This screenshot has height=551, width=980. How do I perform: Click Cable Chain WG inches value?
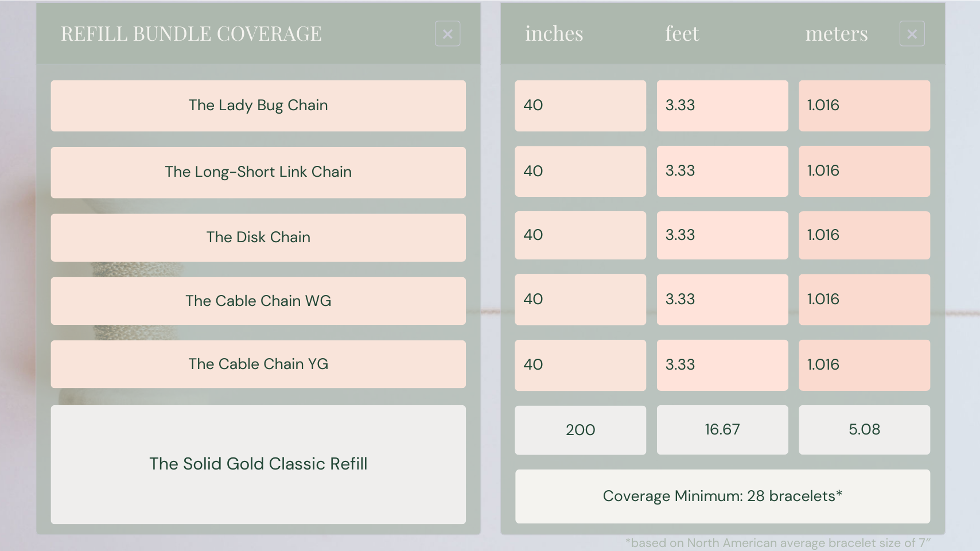coord(580,300)
